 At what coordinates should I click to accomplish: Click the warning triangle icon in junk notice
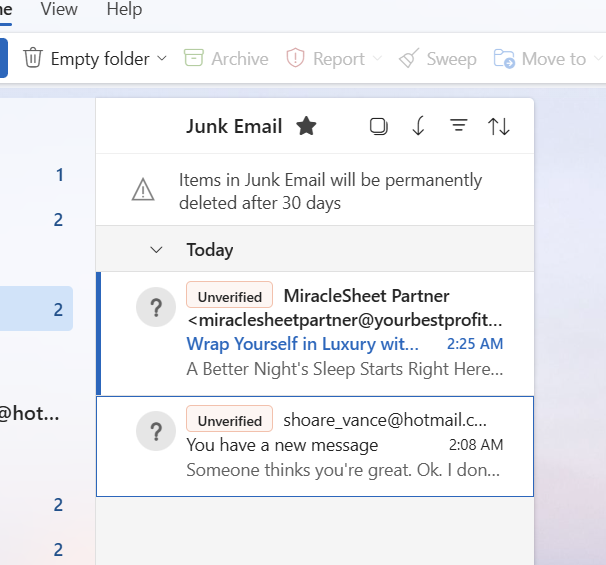[143, 190]
